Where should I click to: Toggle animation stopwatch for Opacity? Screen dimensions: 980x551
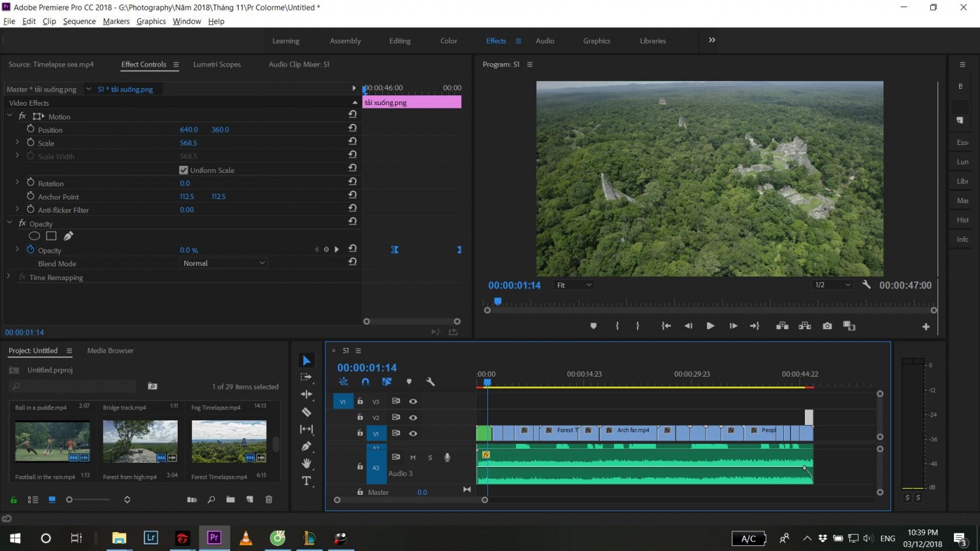[x=30, y=249]
